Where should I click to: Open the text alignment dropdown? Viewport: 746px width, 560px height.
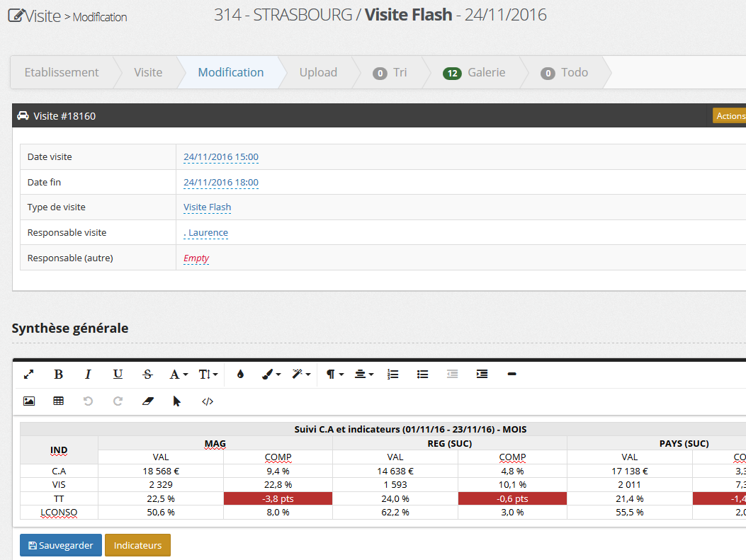point(364,375)
